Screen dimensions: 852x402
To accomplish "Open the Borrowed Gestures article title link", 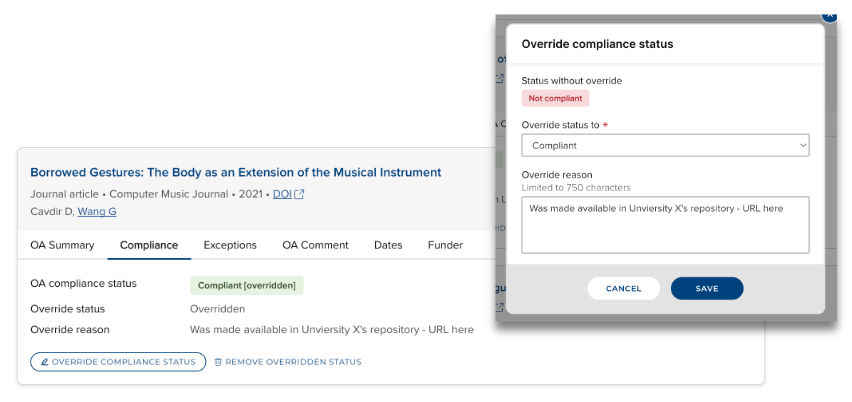I will pyautogui.click(x=235, y=172).
